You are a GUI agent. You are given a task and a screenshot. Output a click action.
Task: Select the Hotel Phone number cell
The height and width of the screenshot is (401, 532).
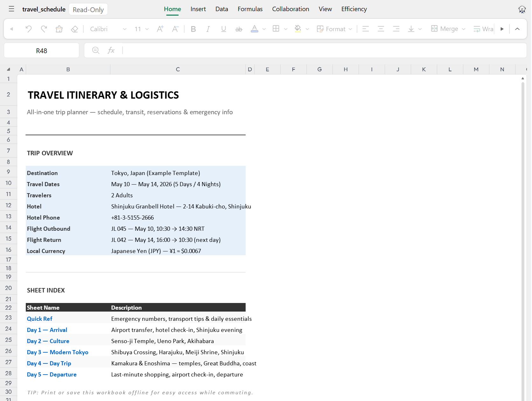[178, 218]
